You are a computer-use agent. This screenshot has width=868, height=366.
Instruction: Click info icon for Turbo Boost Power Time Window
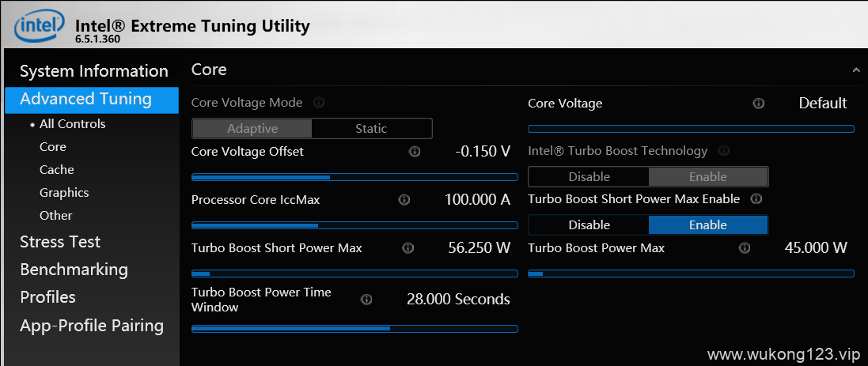pyautogui.click(x=366, y=300)
